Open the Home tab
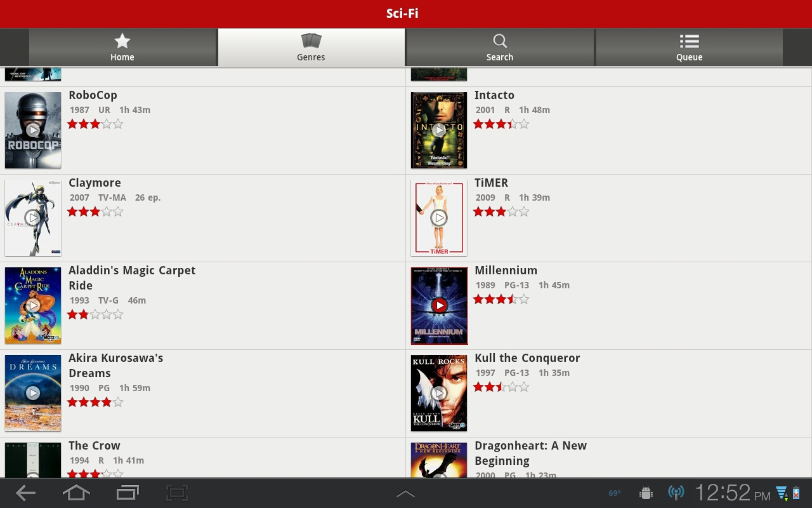The width and height of the screenshot is (812, 508). (122, 48)
